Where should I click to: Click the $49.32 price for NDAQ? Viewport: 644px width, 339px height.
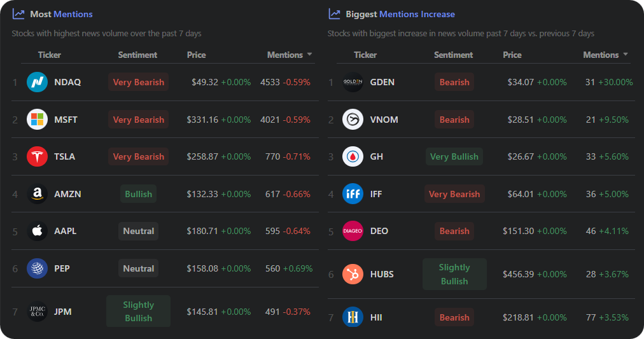[x=205, y=82]
